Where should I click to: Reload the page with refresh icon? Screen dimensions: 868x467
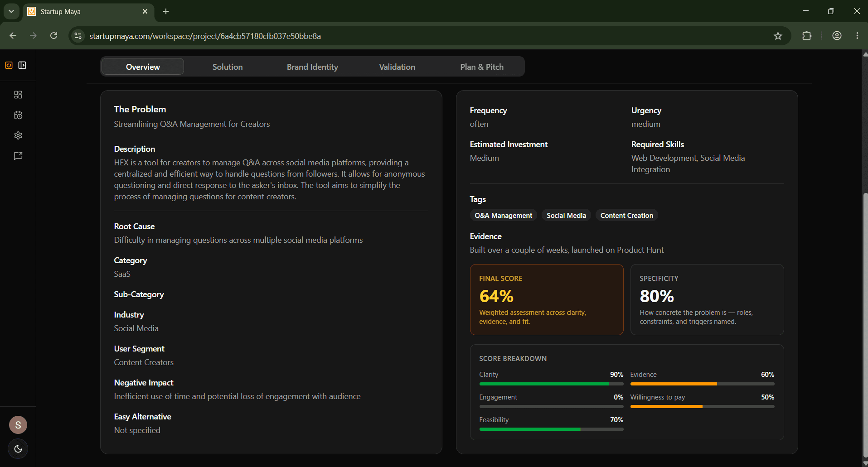coord(53,36)
